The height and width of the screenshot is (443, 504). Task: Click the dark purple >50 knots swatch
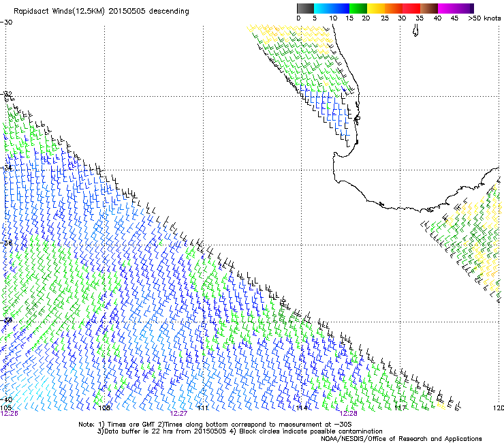[x=471, y=8]
